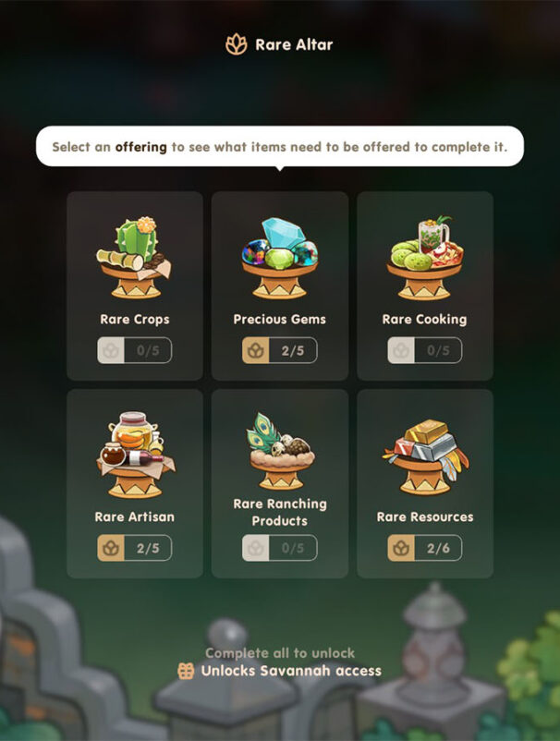Select the Rare Ranching Products label

[x=280, y=512]
